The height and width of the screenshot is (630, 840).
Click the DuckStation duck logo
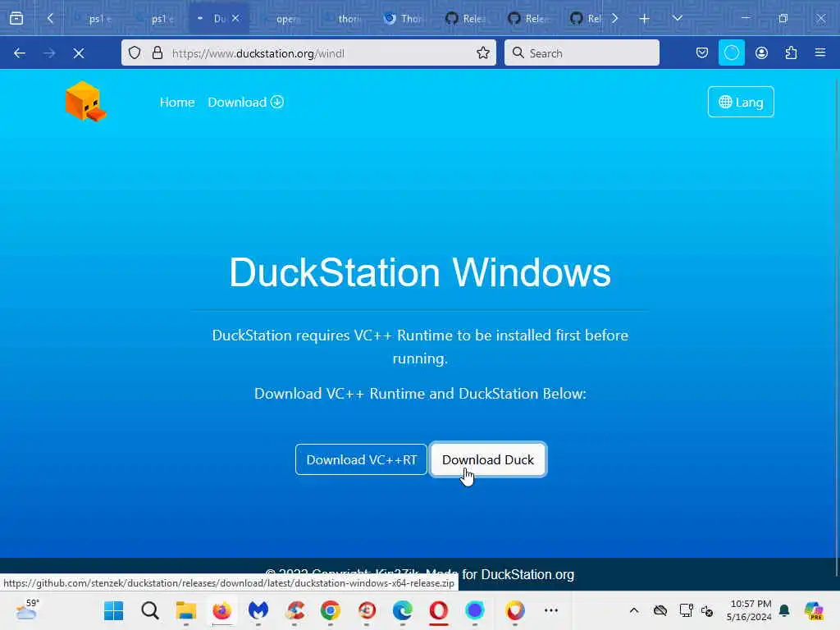pyautogui.click(x=85, y=102)
